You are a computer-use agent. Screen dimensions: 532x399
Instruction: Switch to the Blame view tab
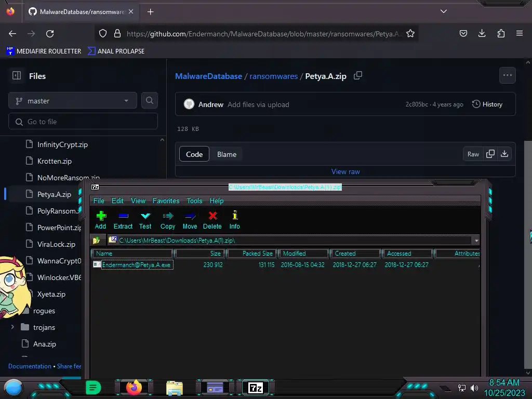[227, 154]
